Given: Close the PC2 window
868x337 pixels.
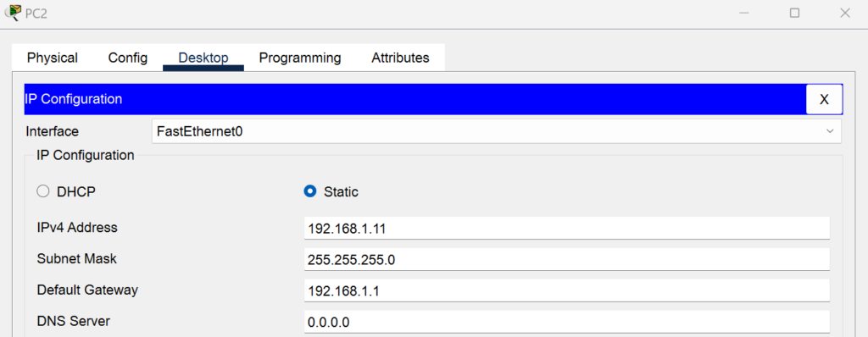Looking at the screenshot, I should pyautogui.click(x=845, y=13).
